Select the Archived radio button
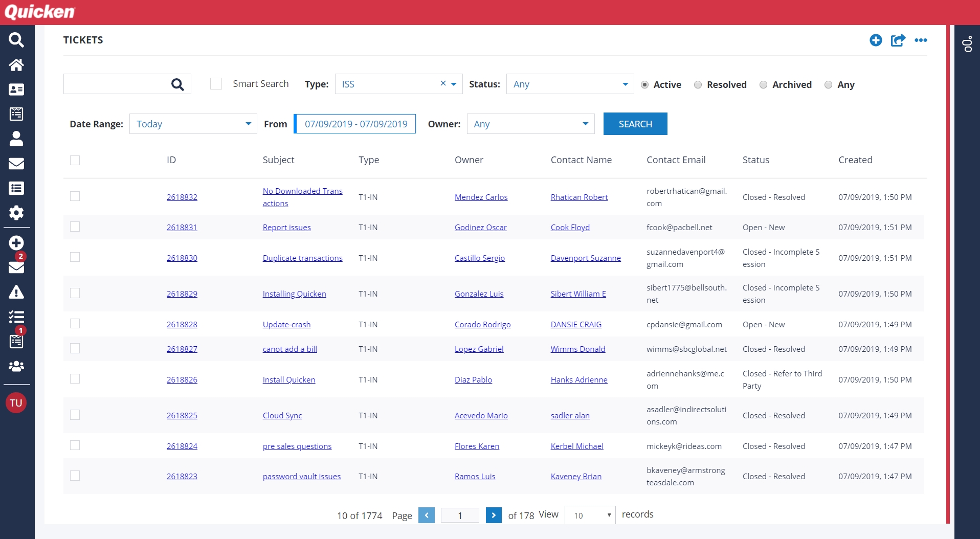980x539 pixels. click(x=763, y=85)
